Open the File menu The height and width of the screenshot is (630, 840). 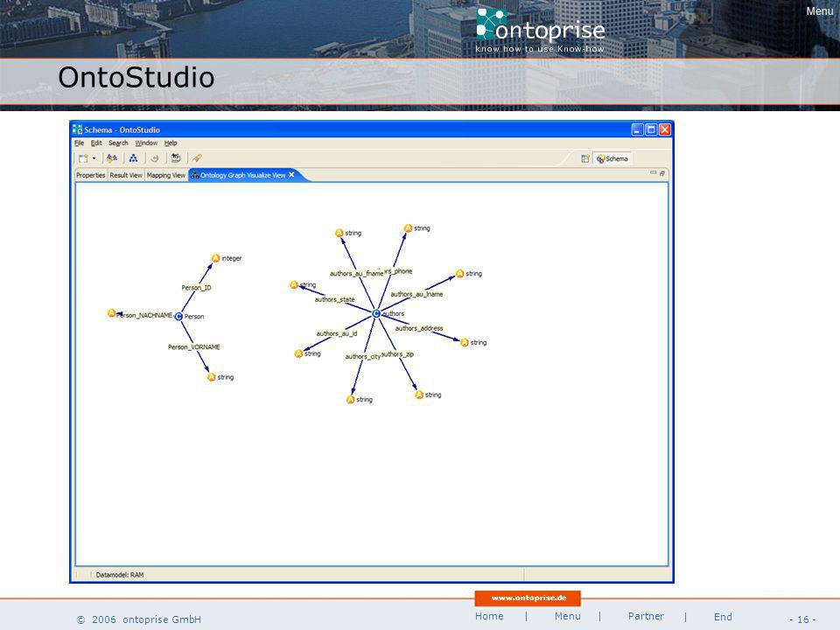pos(80,143)
